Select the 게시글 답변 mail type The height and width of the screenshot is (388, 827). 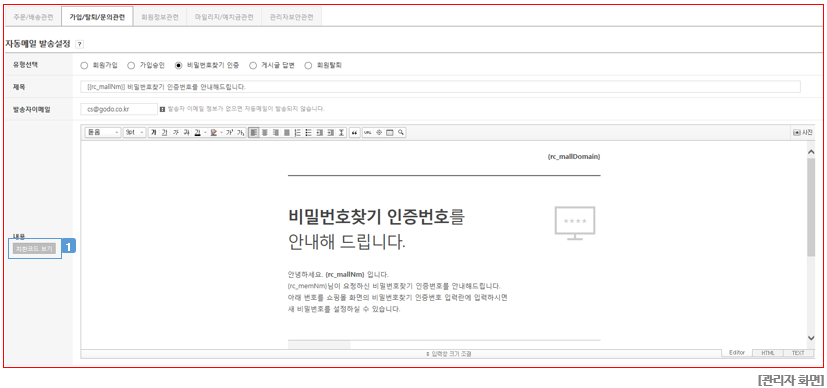[x=253, y=66]
